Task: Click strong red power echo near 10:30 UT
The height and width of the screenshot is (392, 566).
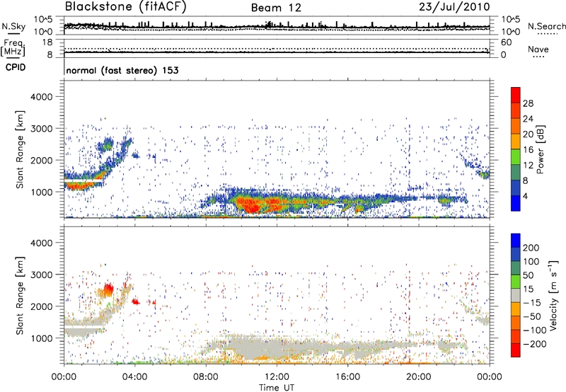Action: click(x=253, y=206)
